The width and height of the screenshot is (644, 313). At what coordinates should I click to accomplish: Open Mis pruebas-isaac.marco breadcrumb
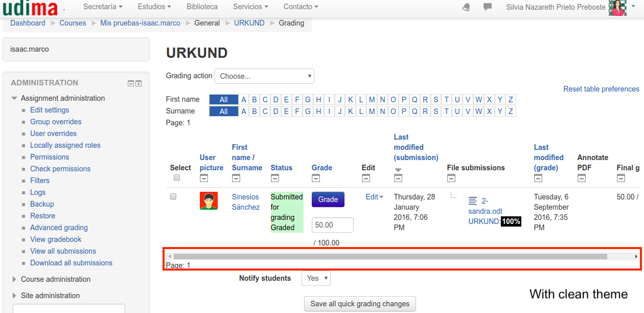pos(140,23)
